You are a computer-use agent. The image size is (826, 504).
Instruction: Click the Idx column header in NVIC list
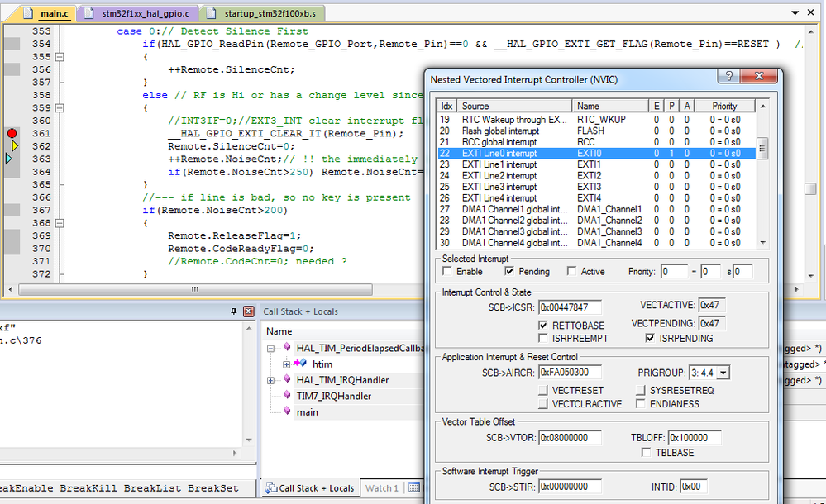(446, 106)
